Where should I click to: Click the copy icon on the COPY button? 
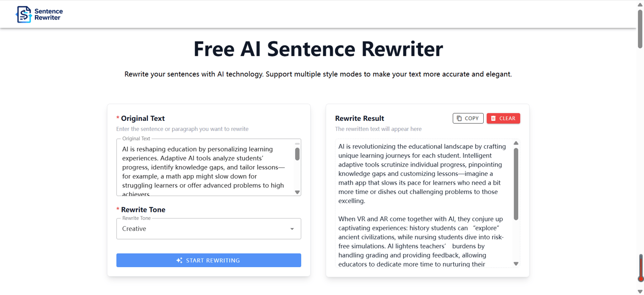click(460, 118)
